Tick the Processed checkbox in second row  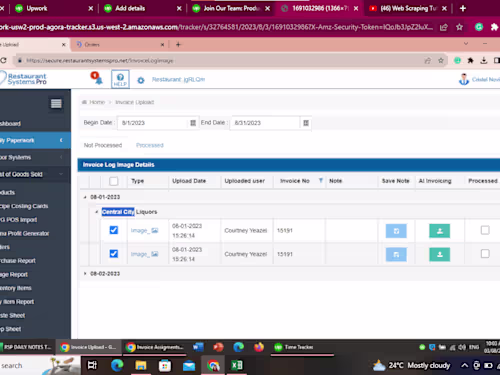point(485,254)
